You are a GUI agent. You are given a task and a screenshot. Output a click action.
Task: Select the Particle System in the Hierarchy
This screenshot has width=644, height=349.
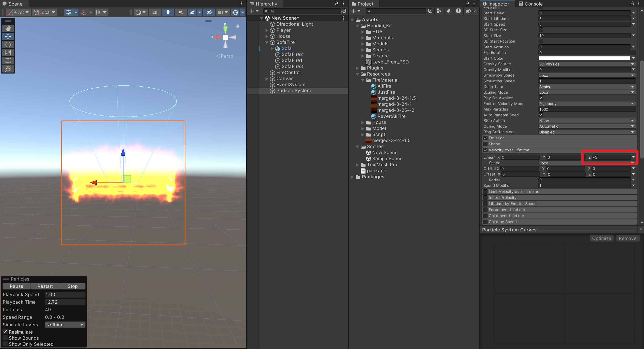click(293, 91)
